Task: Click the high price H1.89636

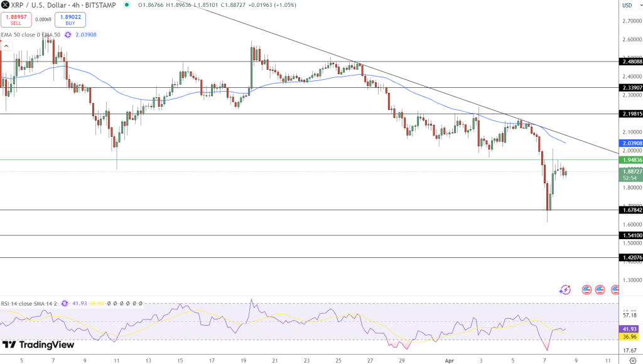Action: [x=178, y=5]
